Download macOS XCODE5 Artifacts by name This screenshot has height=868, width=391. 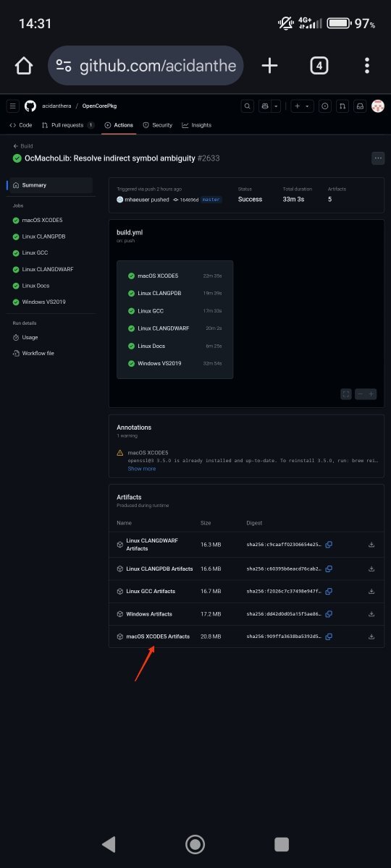158,637
